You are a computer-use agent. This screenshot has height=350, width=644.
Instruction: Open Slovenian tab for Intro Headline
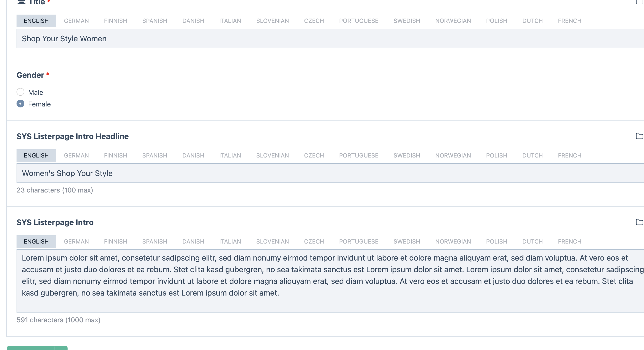click(272, 156)
